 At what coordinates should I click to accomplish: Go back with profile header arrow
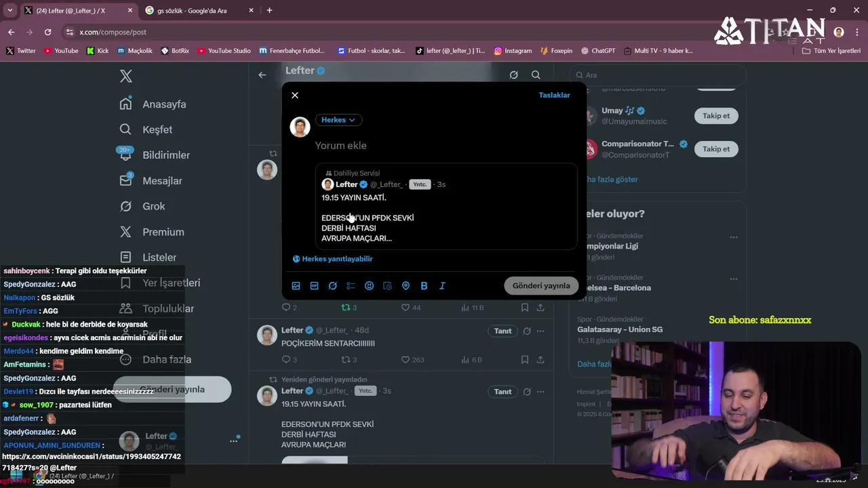pos(262,75)
